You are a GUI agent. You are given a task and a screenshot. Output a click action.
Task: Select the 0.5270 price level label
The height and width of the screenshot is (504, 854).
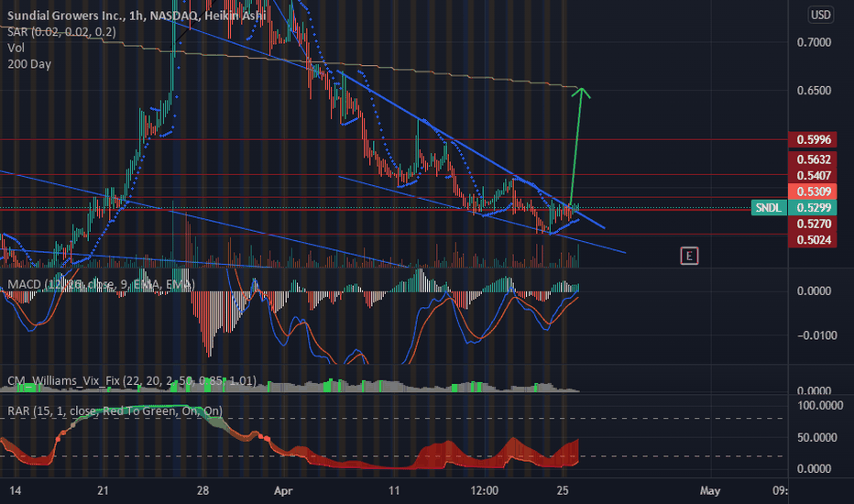813,224
